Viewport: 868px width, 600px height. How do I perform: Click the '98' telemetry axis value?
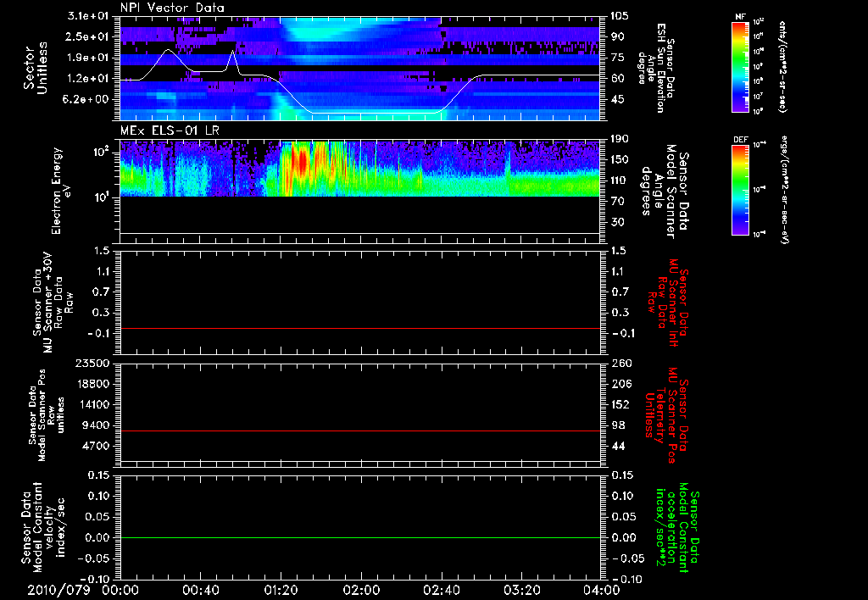(x=617, y=425)
